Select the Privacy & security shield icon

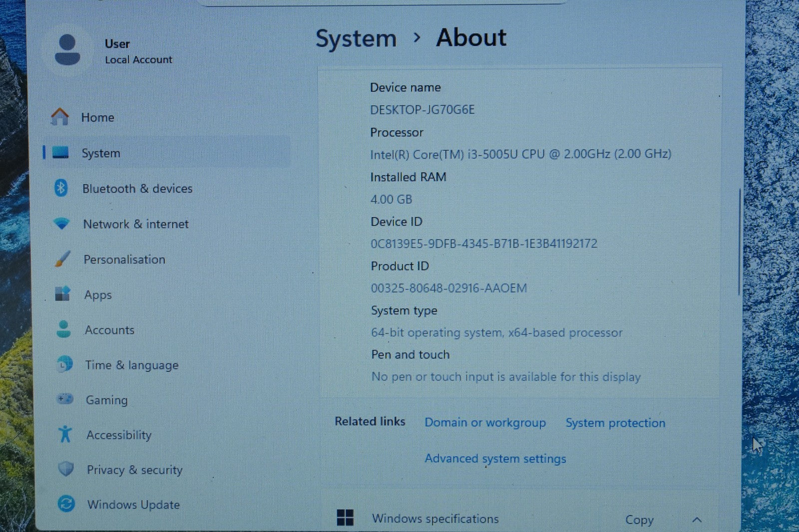tap(61, 470)
